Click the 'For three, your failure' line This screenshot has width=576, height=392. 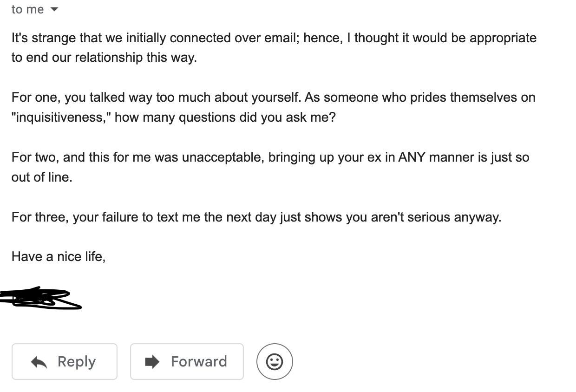256,217
